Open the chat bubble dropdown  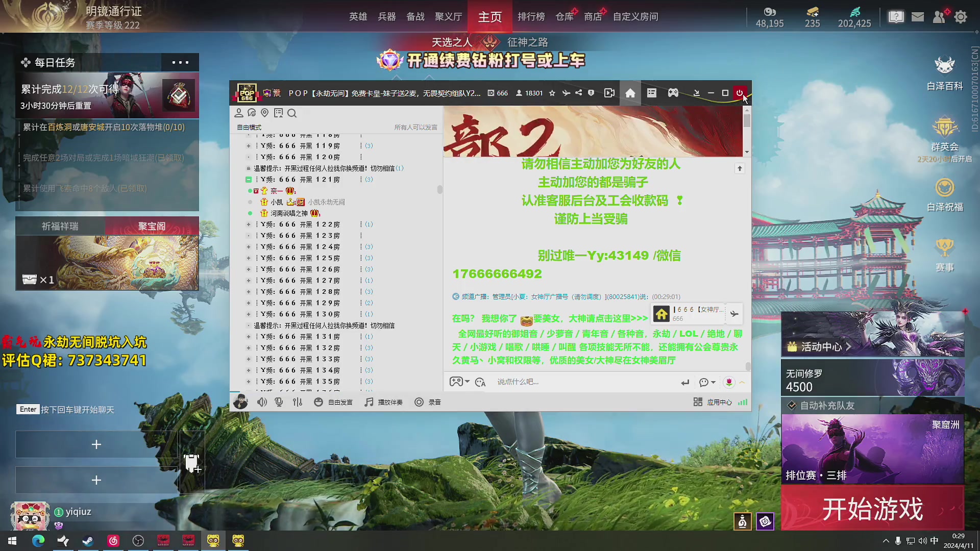[707, 382]
